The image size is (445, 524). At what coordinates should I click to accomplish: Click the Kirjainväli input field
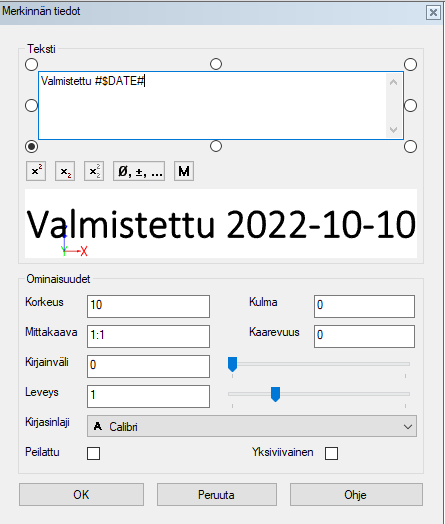(148, 366)
